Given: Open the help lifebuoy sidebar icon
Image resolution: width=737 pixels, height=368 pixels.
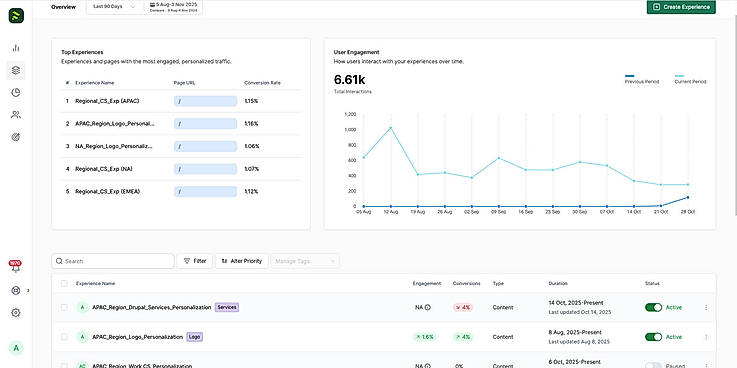Looking at the screenshot, I should tap(16, 290).
